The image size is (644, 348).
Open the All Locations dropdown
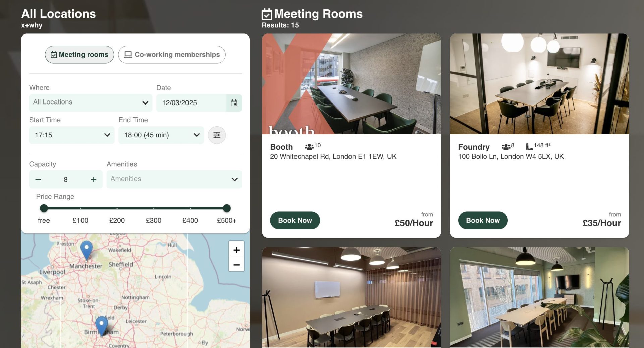91,102
